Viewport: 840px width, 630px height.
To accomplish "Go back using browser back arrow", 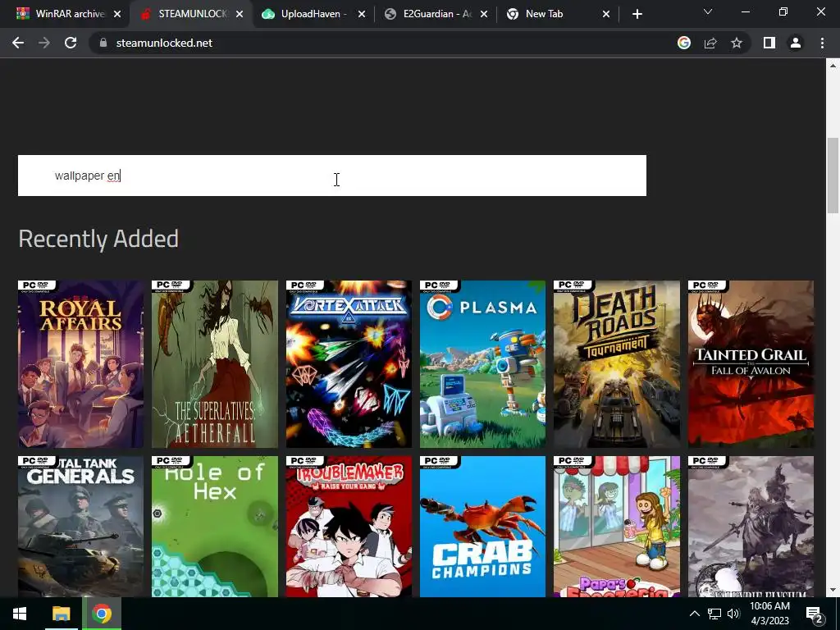I will coord(18,43).
